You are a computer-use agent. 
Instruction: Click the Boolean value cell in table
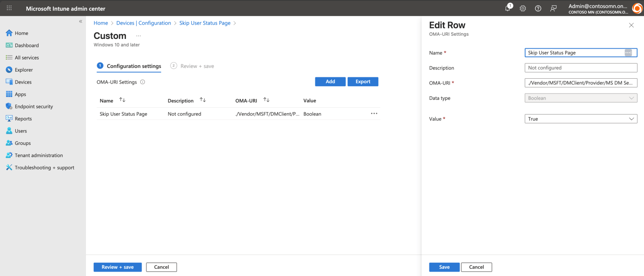pos(312,114)
